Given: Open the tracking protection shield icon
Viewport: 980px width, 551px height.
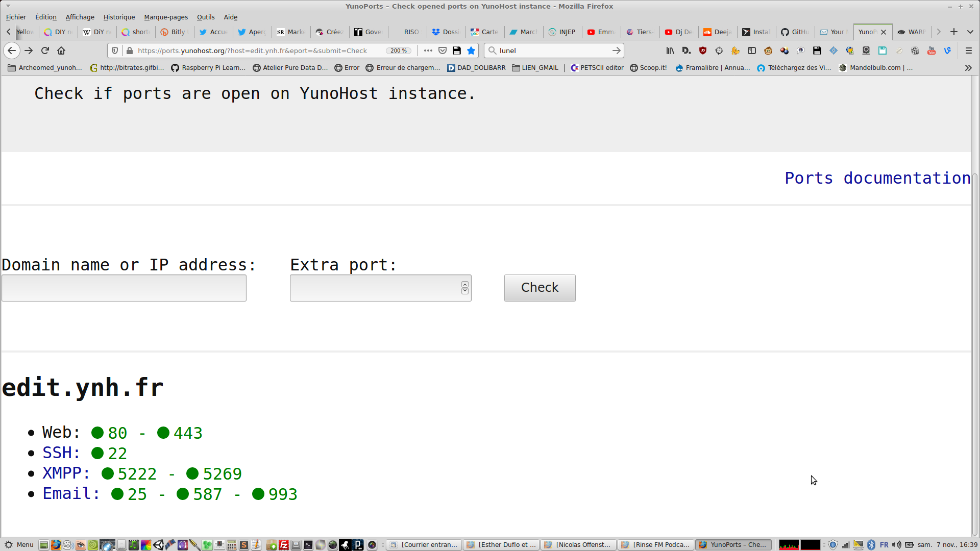Looking at the screenshot, I should (115, 51).
